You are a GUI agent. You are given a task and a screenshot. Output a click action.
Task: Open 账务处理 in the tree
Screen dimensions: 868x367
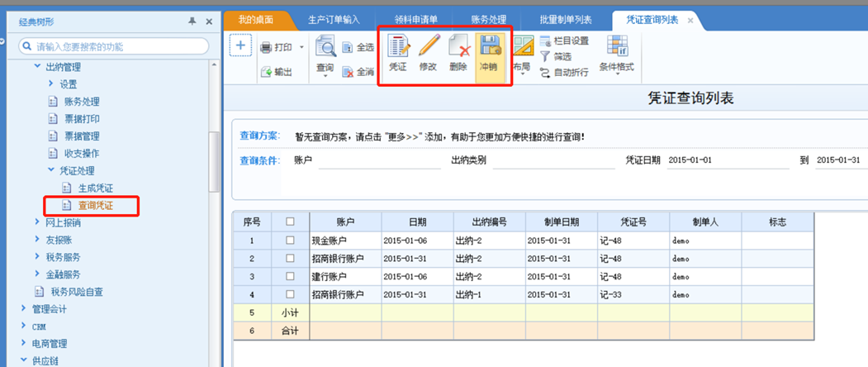[x=83, y=102]
